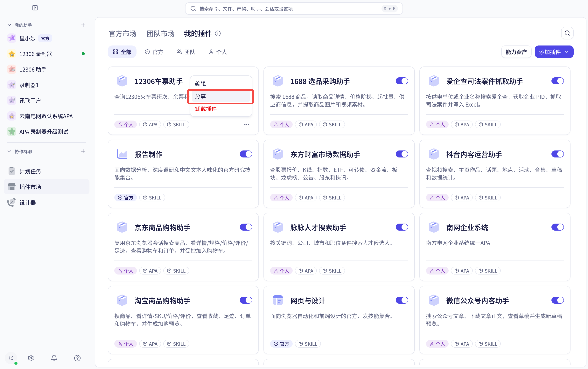Image resolution: width=588 pixels, height=369 pixels.
Task: Open more options on the 12306车票助手 card
Action: pyautogui.click(x=247, y=124)
